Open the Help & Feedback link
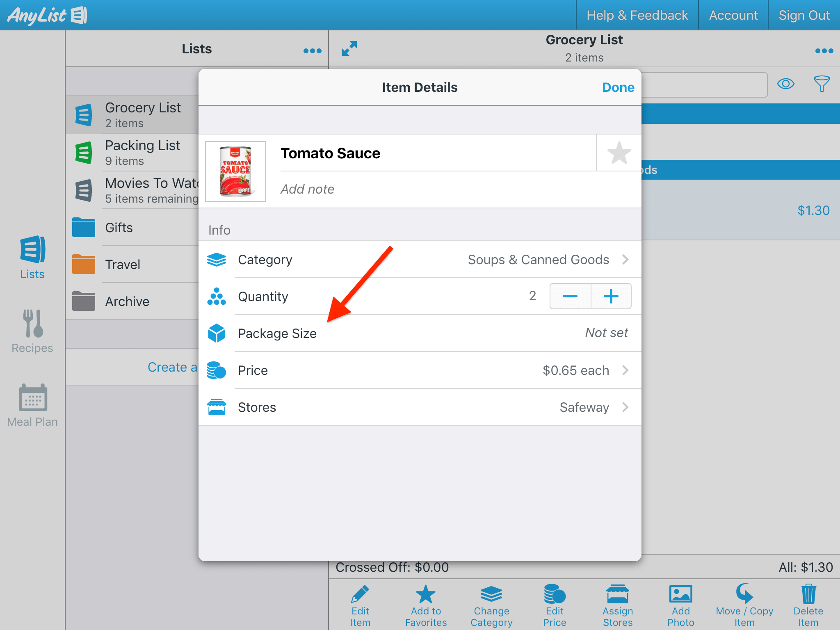 pyautogui.click(x=637, y=15)
